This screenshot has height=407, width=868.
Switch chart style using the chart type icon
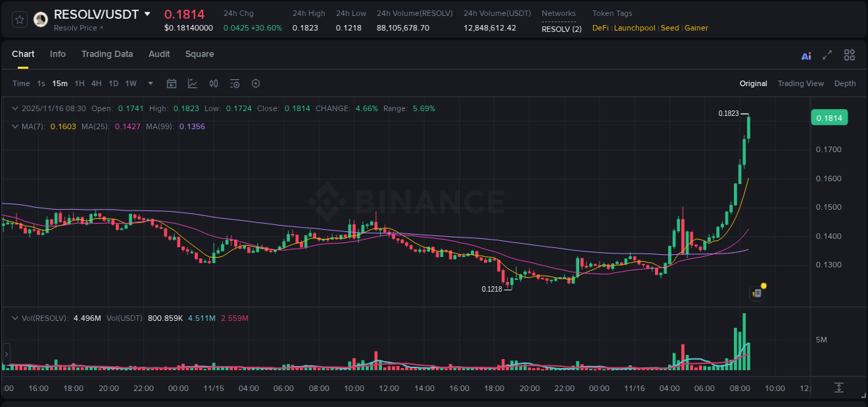192,83
